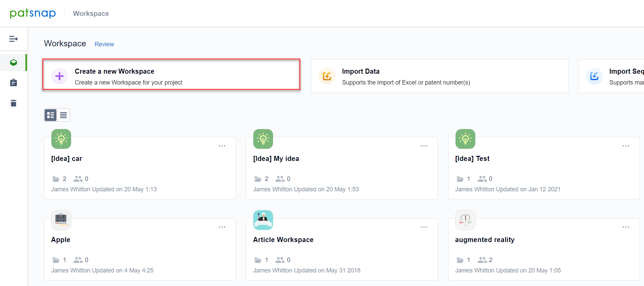Open more options for augmented reality workspace
Viewport: 644px width, 286px height.
click(626, 227)
